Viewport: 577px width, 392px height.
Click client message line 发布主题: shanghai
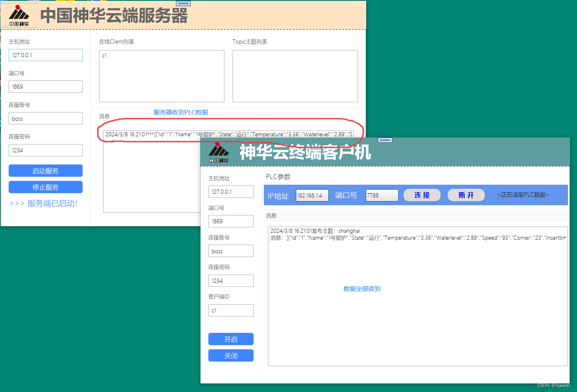[315, 231]
